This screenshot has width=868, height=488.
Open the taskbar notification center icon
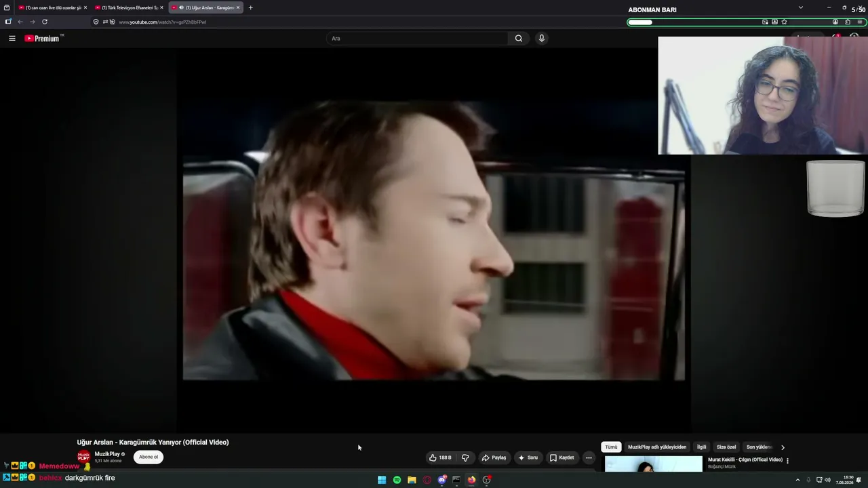click(859, 480)
